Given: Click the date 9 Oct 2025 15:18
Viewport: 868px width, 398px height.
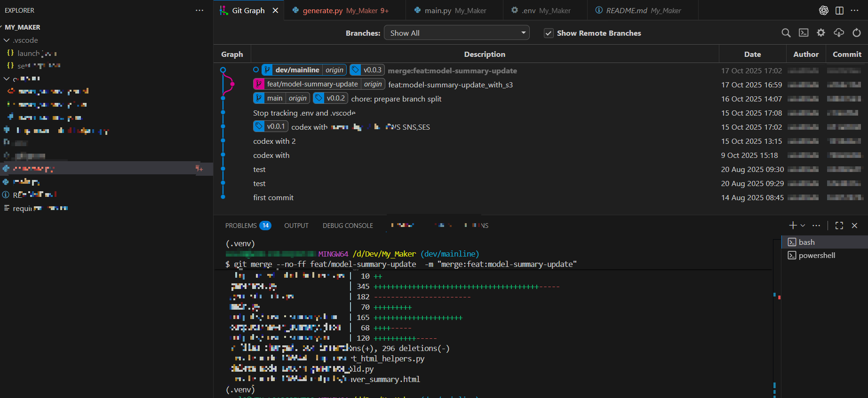Looking at the screenshot, I should point(749,155).
